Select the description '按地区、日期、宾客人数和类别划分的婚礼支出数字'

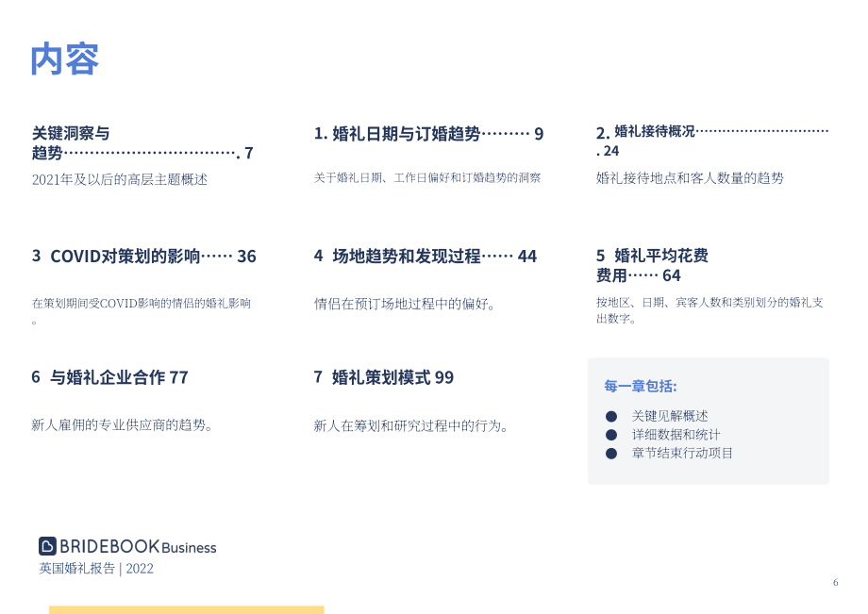[x=709, y=309]
